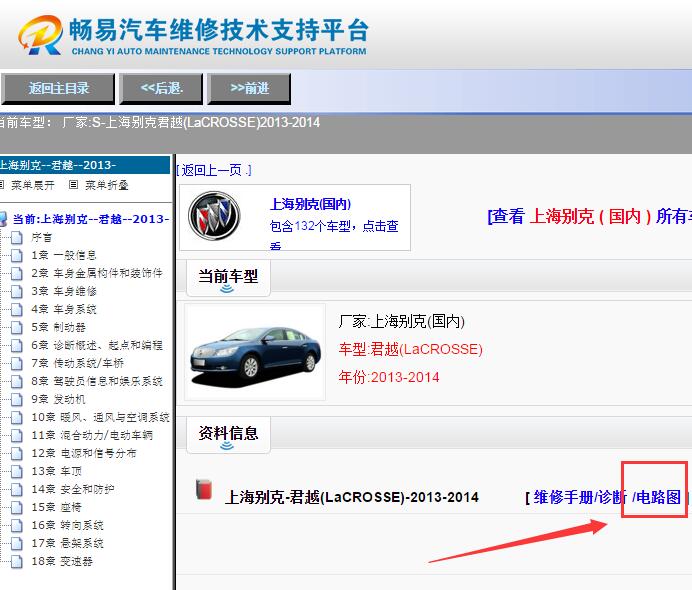Click the page icon beside 5章 制动器
Image resolution: width=692 pixels, height=590 pixels.
click(x=17, y=327)
